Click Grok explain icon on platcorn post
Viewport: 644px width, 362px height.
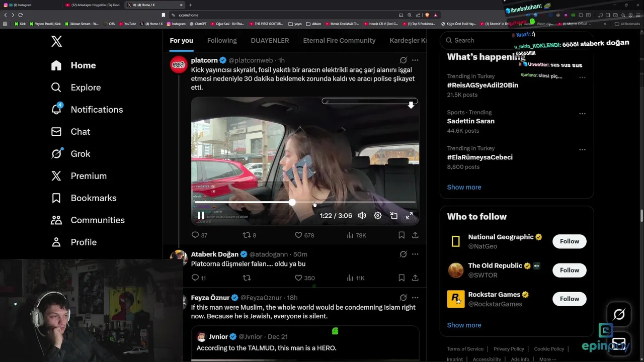(403, 60)
